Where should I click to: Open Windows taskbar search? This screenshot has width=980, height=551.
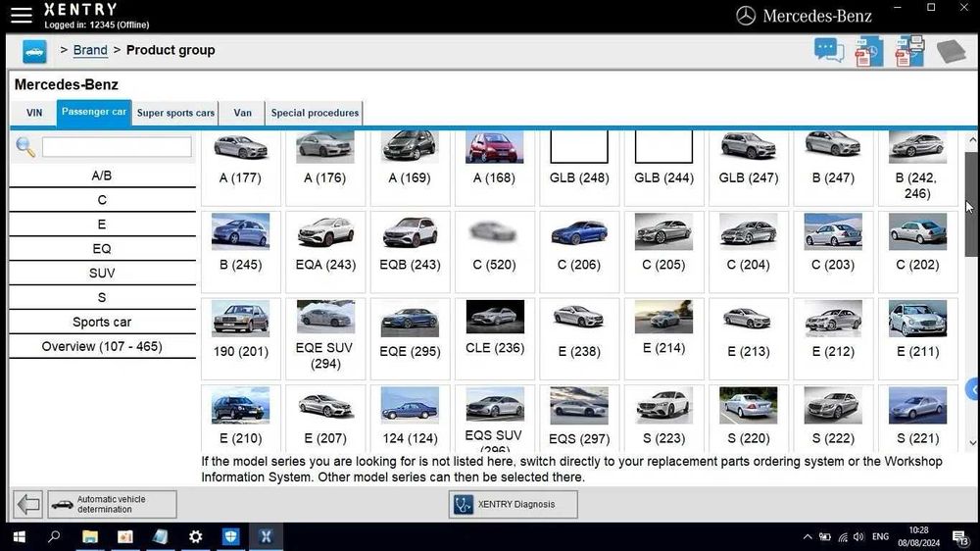click(54, 536)
